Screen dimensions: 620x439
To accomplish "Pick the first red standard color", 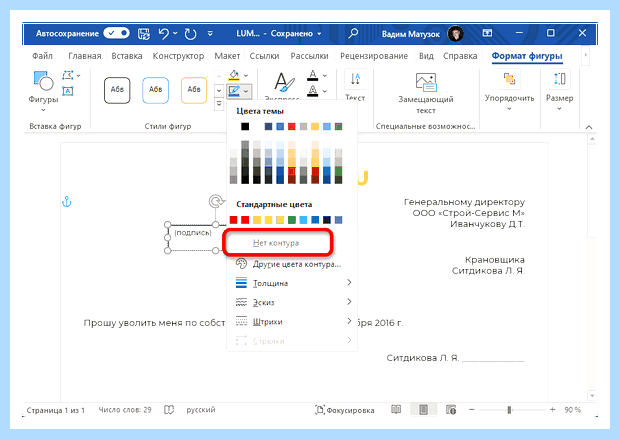I will [233, 220].
